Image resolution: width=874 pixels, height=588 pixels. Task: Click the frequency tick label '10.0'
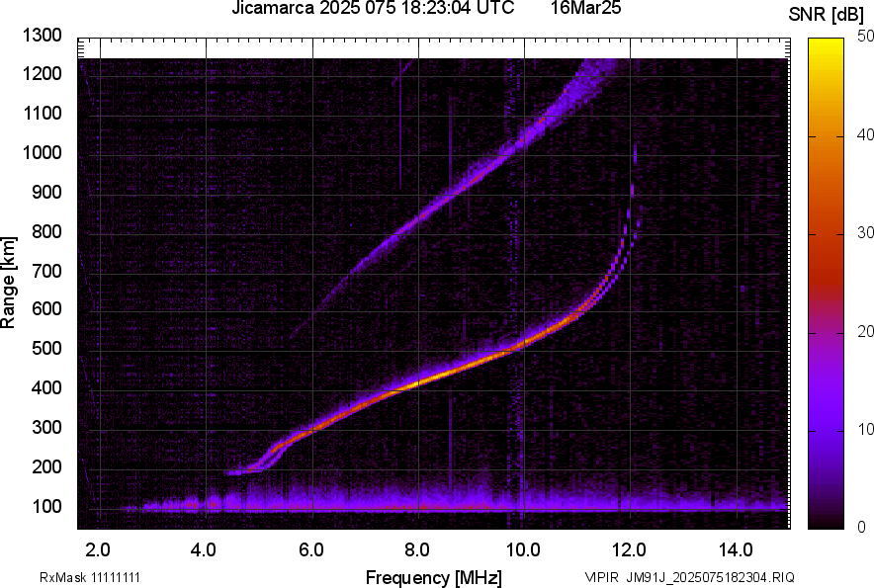(523, 550)
